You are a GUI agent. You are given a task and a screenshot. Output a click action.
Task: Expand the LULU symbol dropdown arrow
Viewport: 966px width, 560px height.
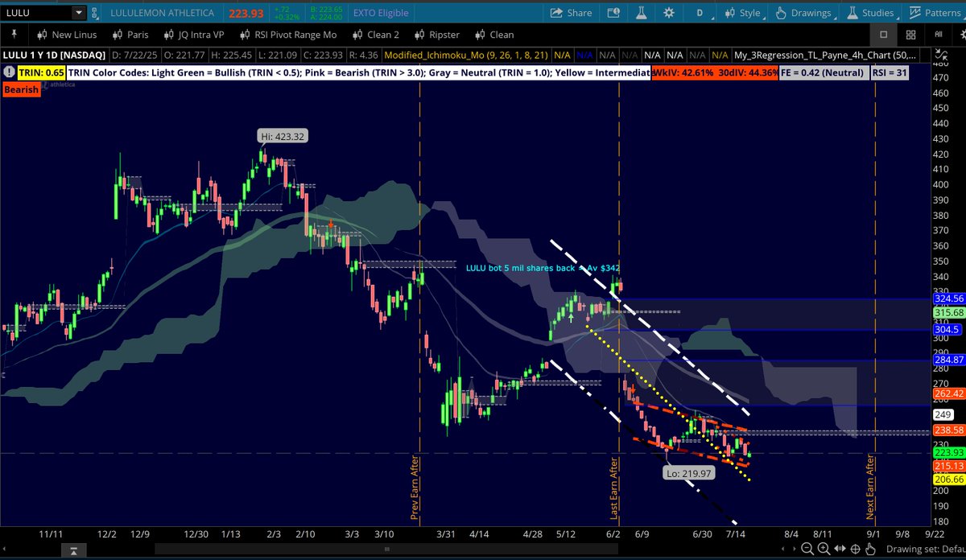click(x=77, y=13)
